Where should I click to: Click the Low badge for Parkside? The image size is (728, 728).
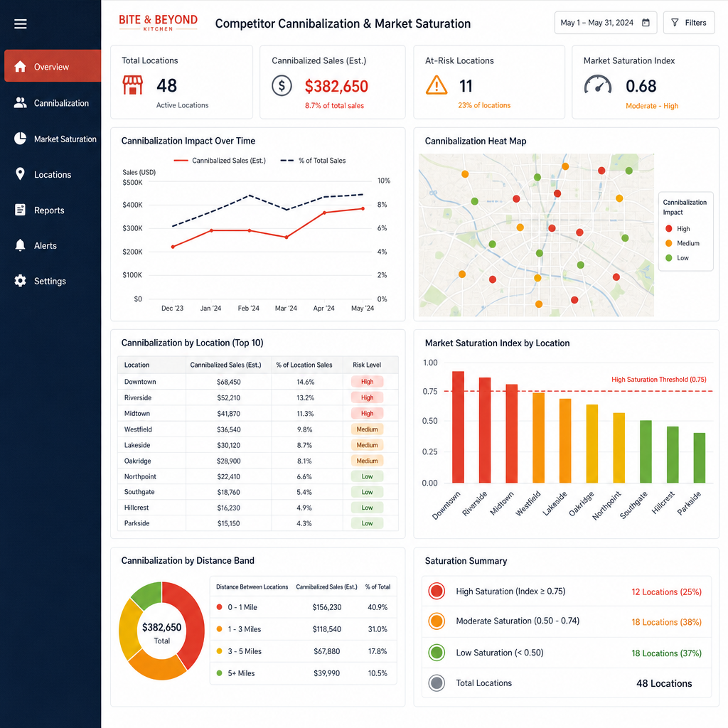pyautogui.click(x=368, y=523)
